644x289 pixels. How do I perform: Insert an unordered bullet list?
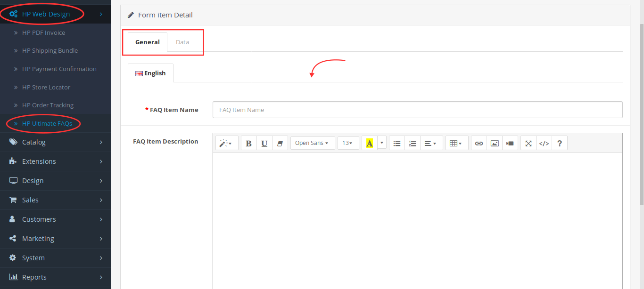[397, 143]
